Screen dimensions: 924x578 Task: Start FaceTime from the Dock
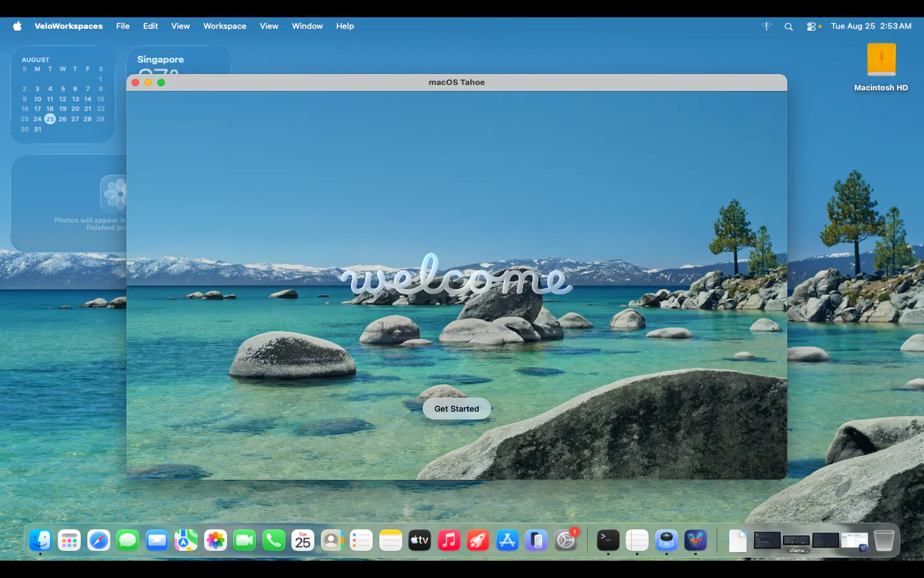tap(244, 540)
